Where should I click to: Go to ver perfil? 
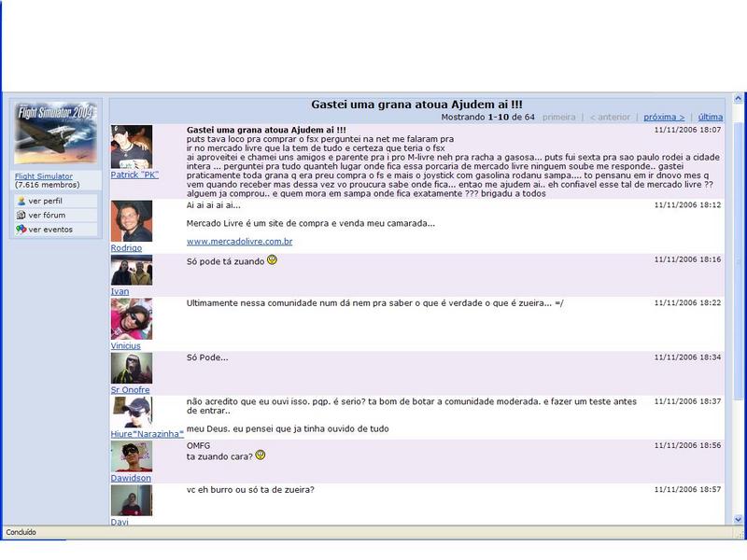(45, 201)
